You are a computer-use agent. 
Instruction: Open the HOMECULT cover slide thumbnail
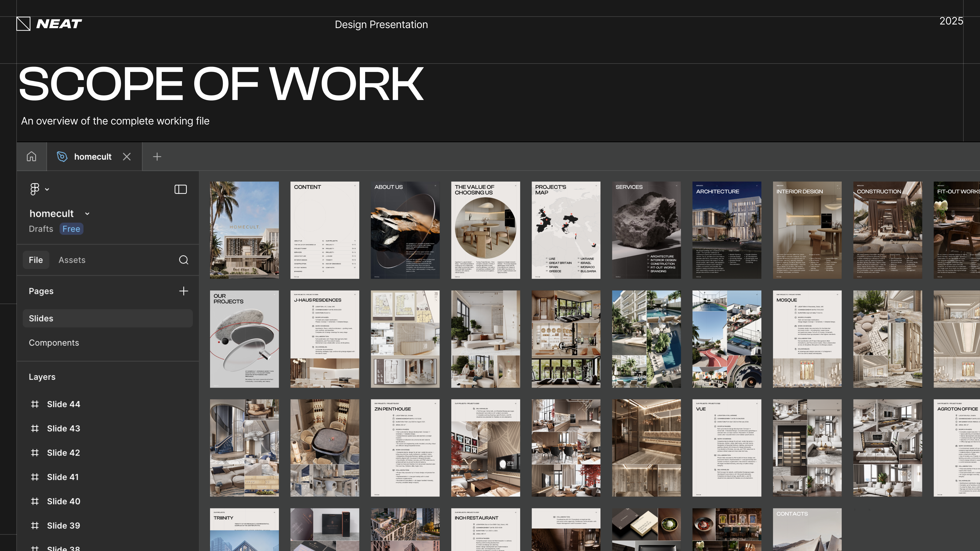pyautogui.click(x=244, y=230)
